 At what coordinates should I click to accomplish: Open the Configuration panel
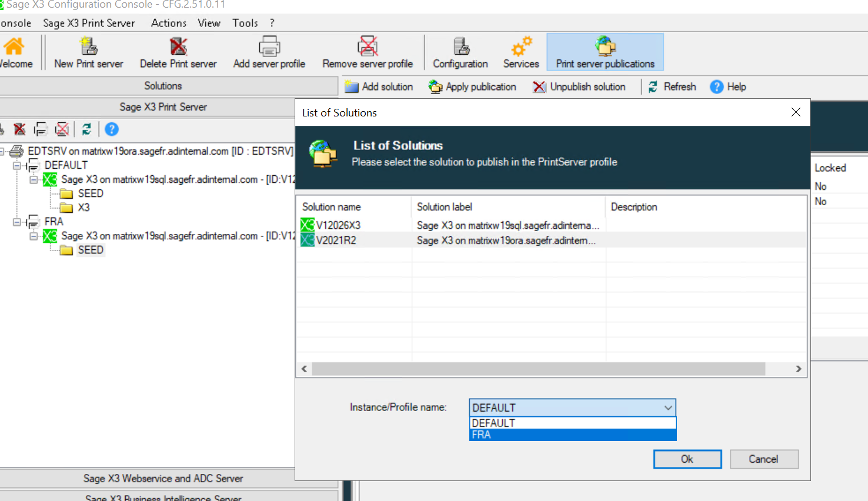(460, 52)
